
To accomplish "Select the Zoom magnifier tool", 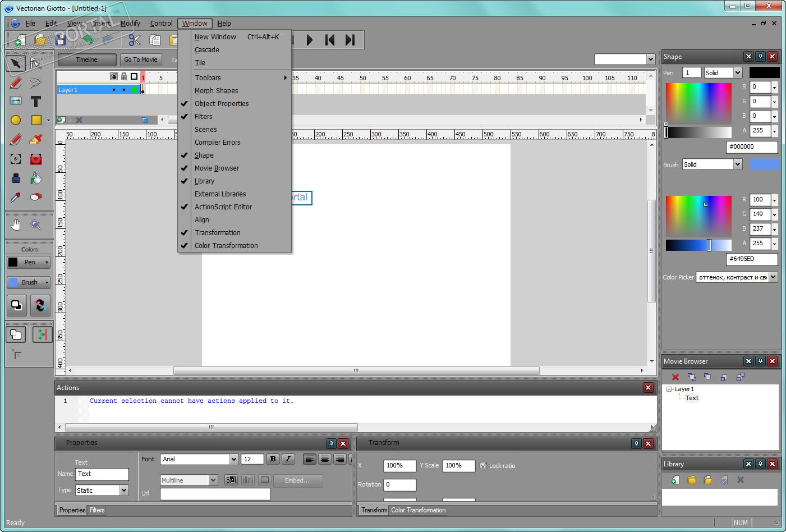I will pos(36,225).
